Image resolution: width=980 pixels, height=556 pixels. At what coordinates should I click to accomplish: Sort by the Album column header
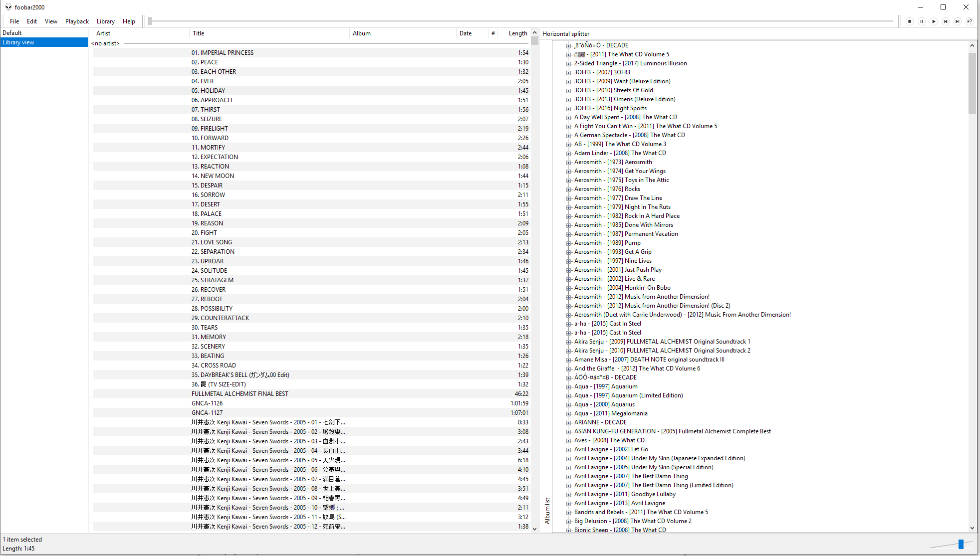click(403, 33)
